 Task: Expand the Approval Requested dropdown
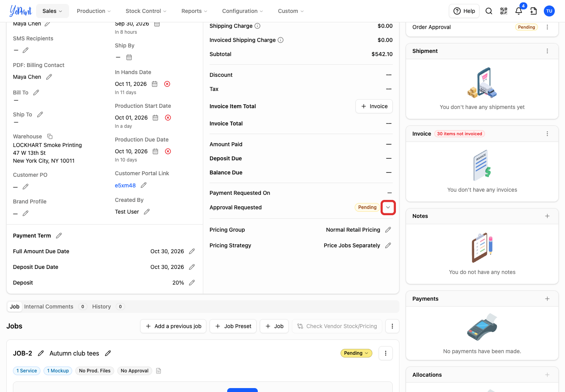point(388,207)
